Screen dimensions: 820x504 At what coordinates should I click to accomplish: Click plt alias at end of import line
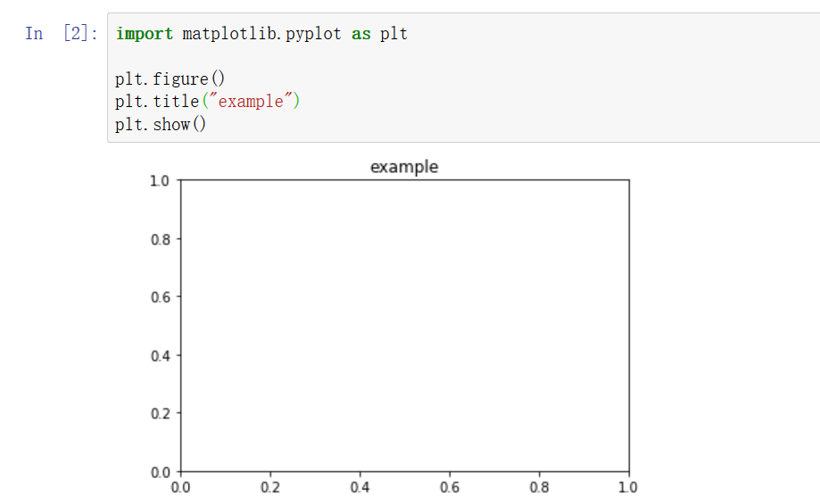pos(393,34)
